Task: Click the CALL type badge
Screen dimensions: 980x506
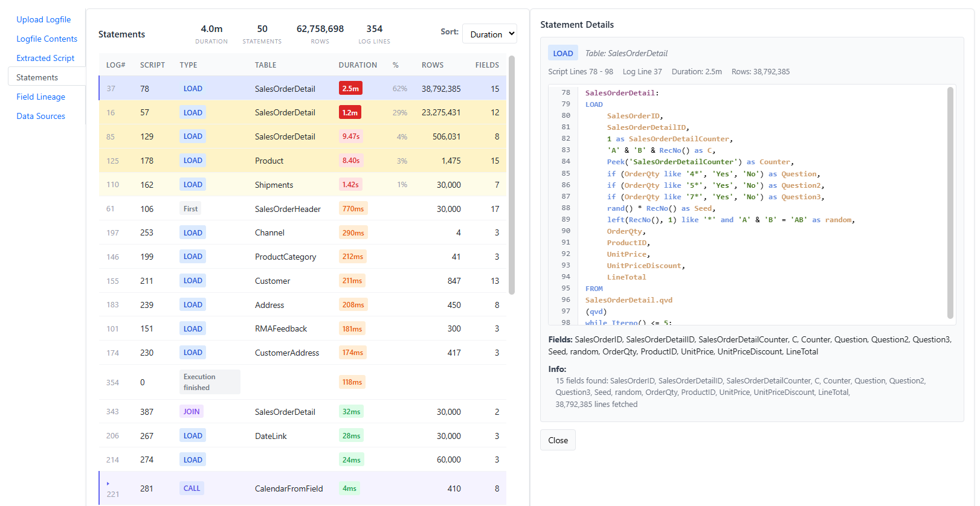Action: tap(192, 488)
